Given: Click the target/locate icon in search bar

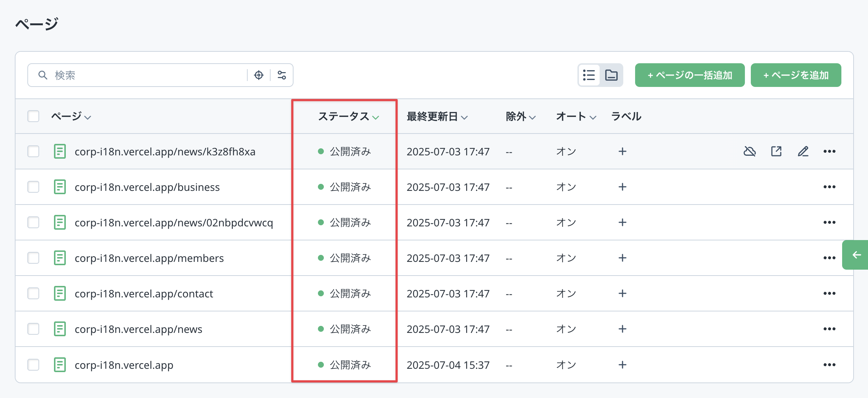Looking at the screenshot, I should (259, 75).
